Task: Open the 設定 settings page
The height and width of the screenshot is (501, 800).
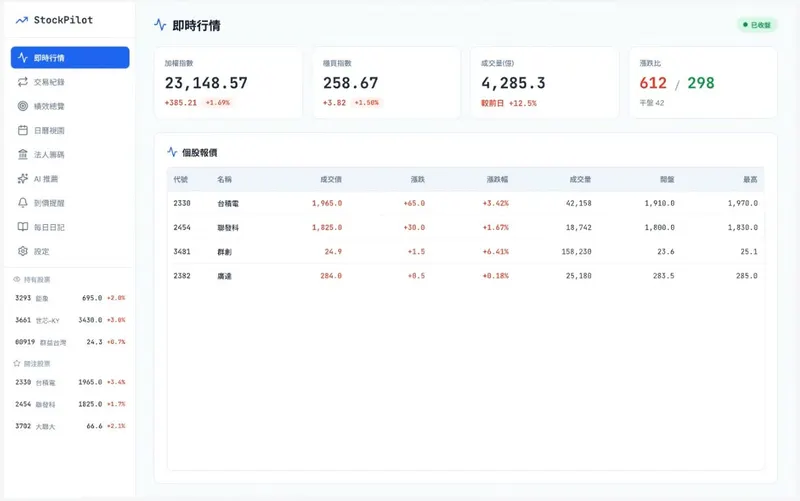Action: (x=70, y=251)
